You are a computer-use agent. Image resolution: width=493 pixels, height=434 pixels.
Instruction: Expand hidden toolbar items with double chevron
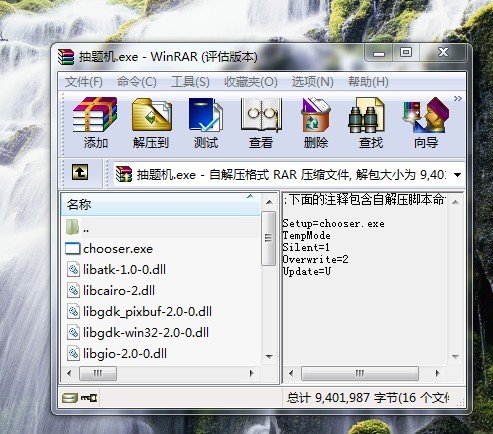[x=458, y=98]
